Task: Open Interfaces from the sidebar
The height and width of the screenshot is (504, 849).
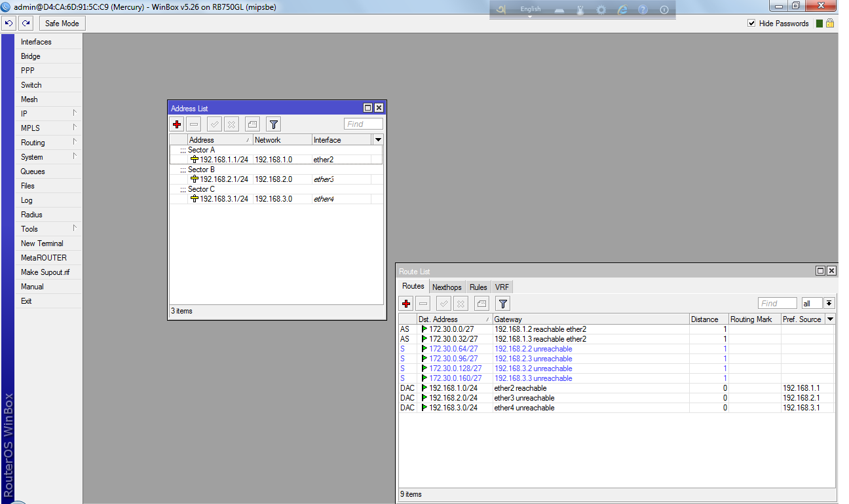Action: tap(49, 42)
